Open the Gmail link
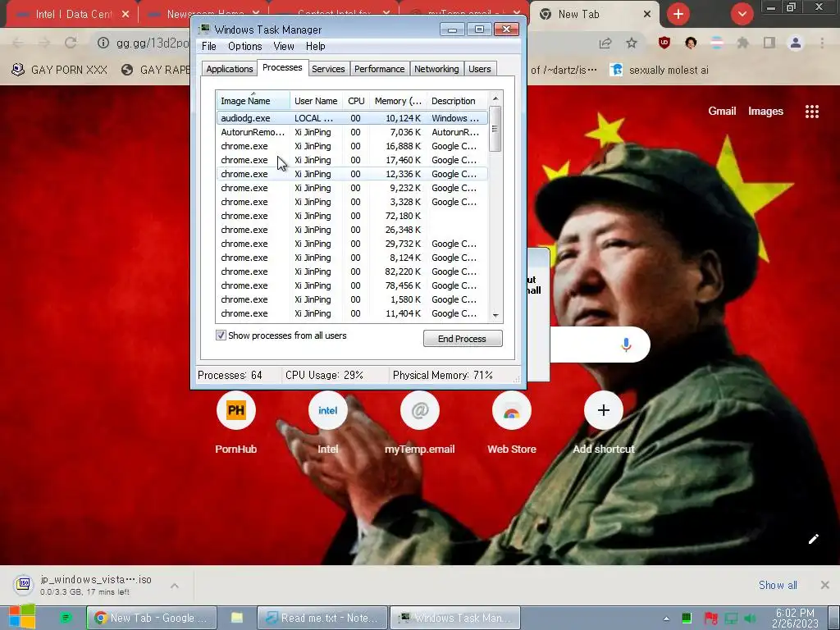The image size is (840, 630). click(722, 111)
